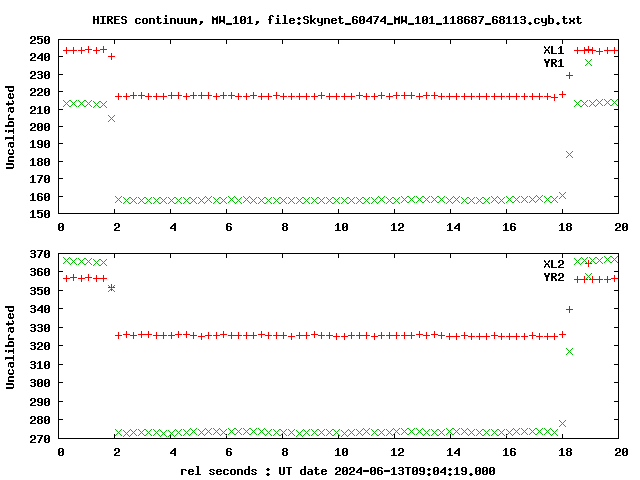Click the y-axis tick label 180

[x=40, y=162]
